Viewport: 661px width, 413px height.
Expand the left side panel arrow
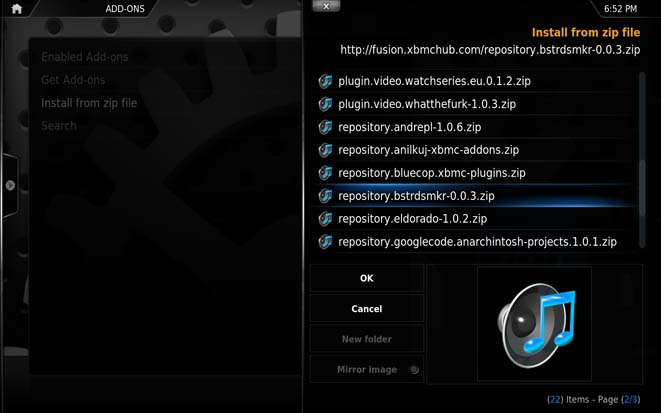coord(10,185)
